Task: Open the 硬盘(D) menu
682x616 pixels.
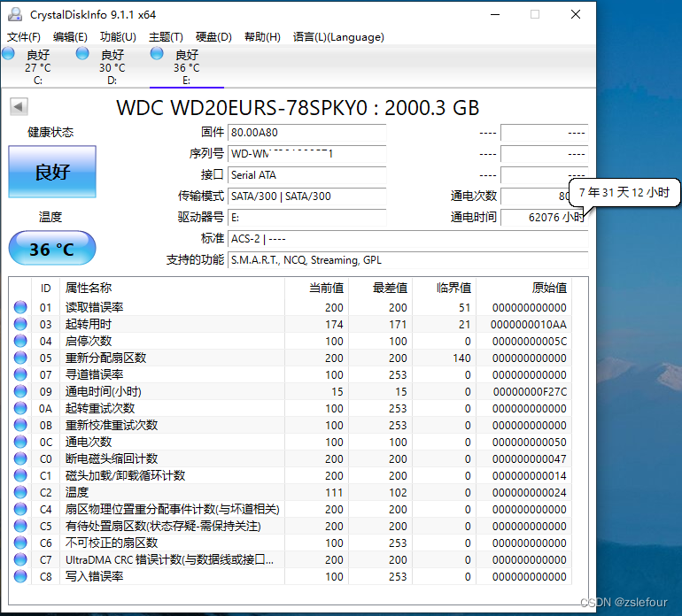Action: (213, 37)
